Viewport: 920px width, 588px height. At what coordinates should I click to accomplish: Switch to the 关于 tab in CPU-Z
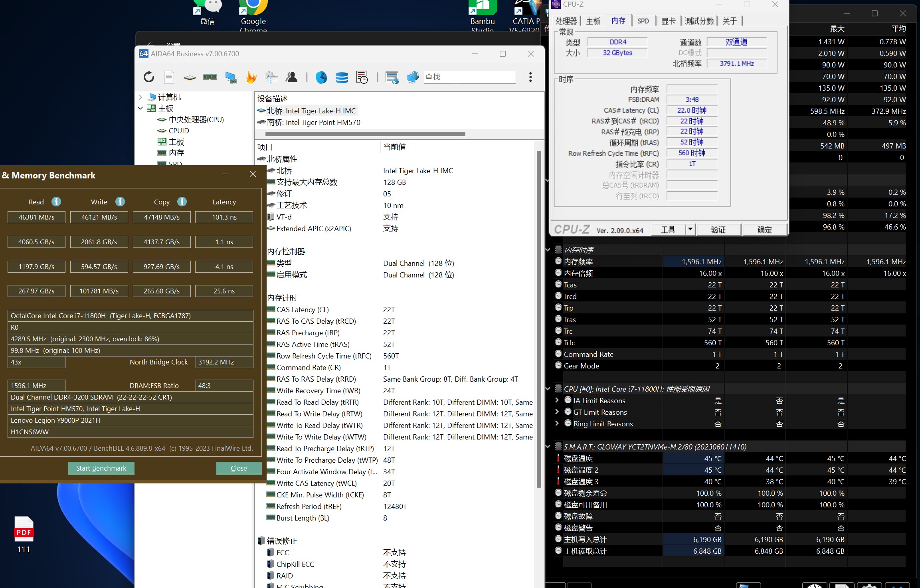(x=730, y=21)
